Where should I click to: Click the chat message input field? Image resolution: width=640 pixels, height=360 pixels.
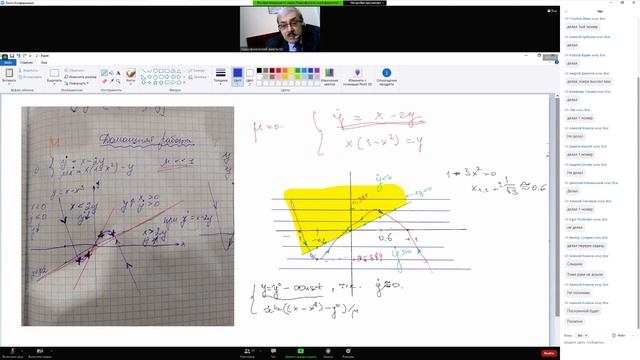(x=599, y=342)
